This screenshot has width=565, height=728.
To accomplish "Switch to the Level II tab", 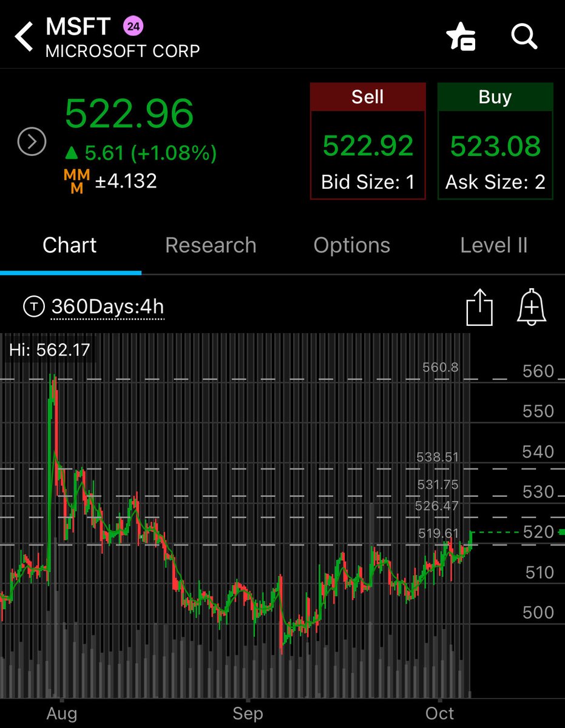I will [x=494, y=245].
